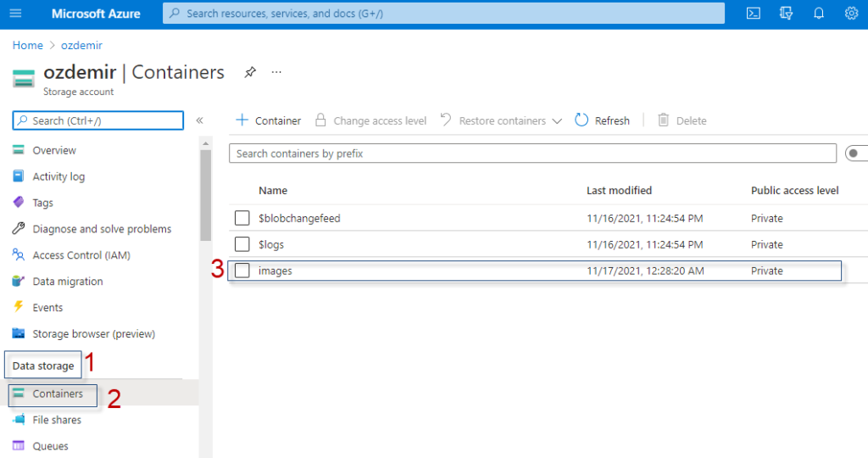The width and height of the screenshot is (868, 458).
Task: Open File shares in sidebar
Action: [x=57, y=420]
